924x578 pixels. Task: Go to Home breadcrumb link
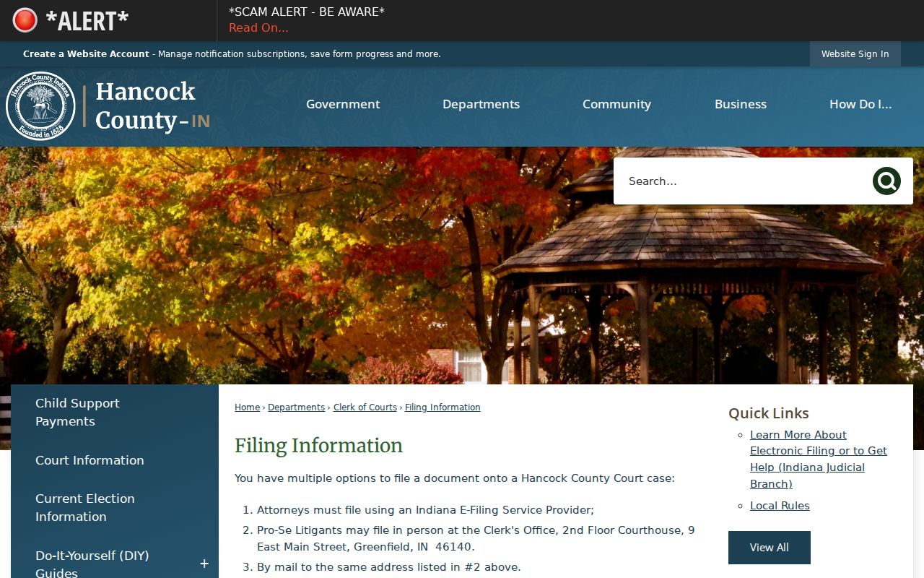click(247, 407)
